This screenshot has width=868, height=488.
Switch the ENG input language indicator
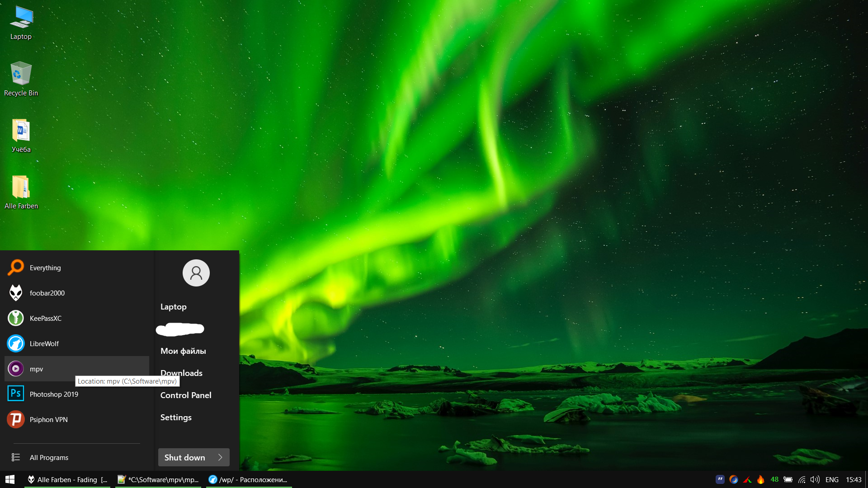(x=832, y=479)
